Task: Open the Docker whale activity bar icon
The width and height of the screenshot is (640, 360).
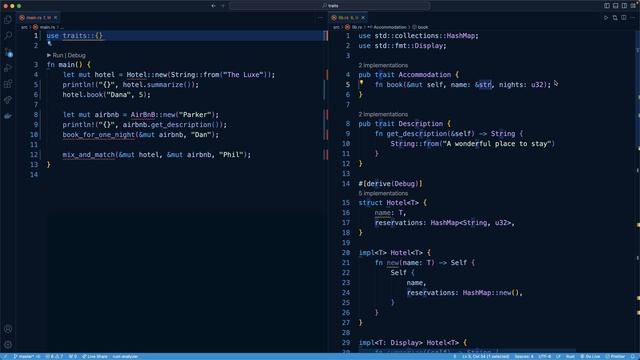Action: click(8, 116)
